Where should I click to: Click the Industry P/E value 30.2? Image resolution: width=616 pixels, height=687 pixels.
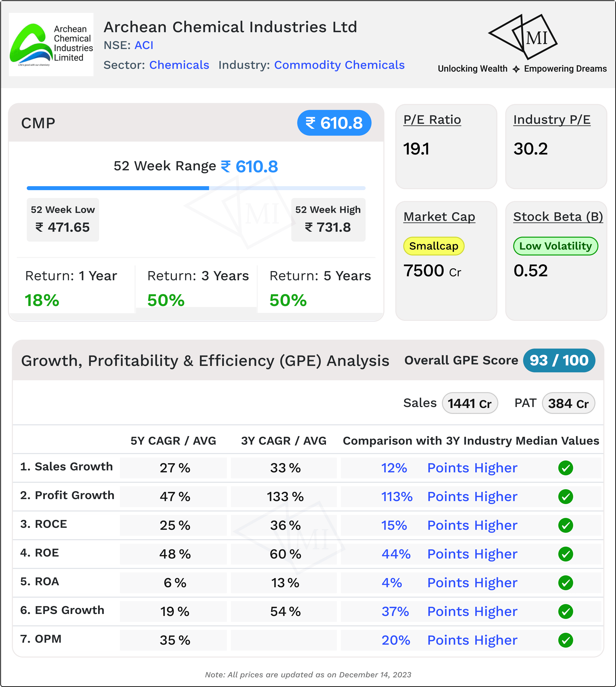point(530,149)
